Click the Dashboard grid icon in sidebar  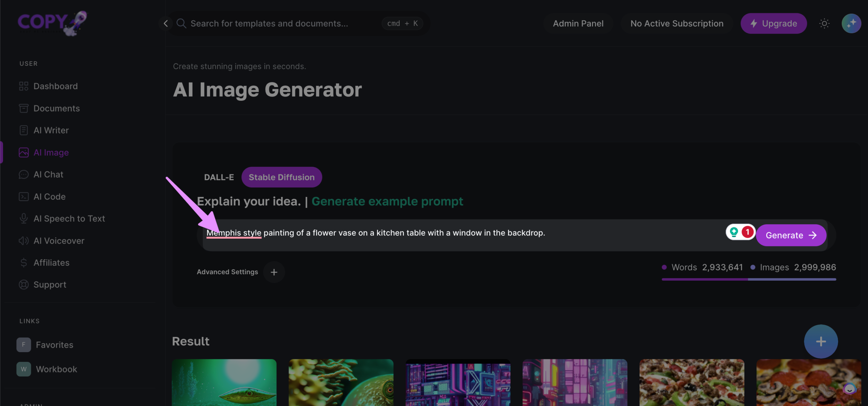23,86
